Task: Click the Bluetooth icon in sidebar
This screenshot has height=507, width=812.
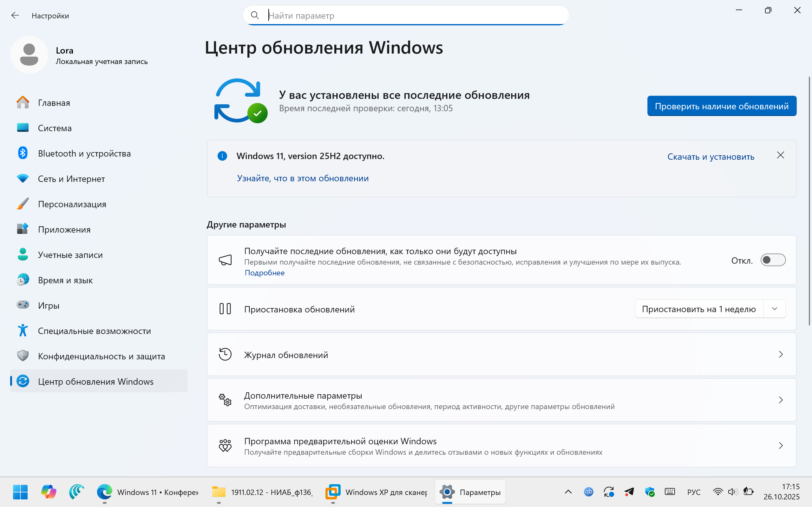Action: click(x=23, y=153)
